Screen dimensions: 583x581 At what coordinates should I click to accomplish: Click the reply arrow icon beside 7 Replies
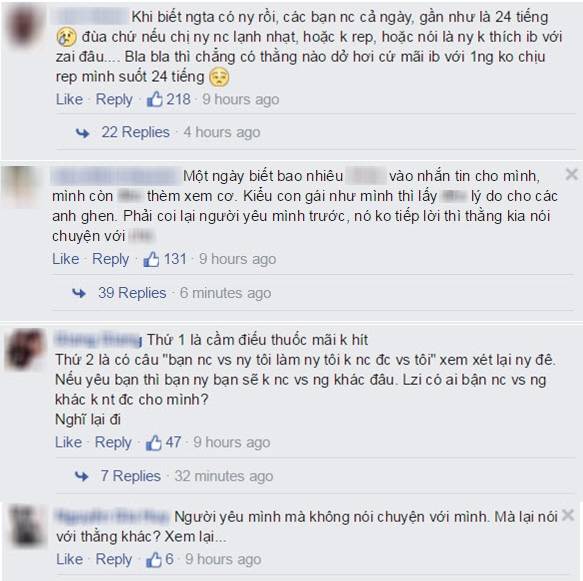81,476
